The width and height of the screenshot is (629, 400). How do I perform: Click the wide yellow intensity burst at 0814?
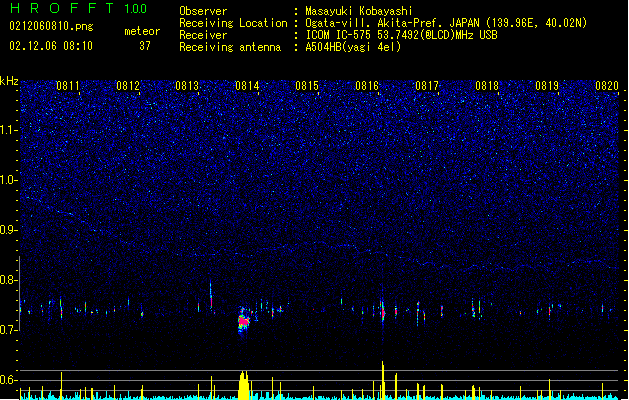click(243, 385)
